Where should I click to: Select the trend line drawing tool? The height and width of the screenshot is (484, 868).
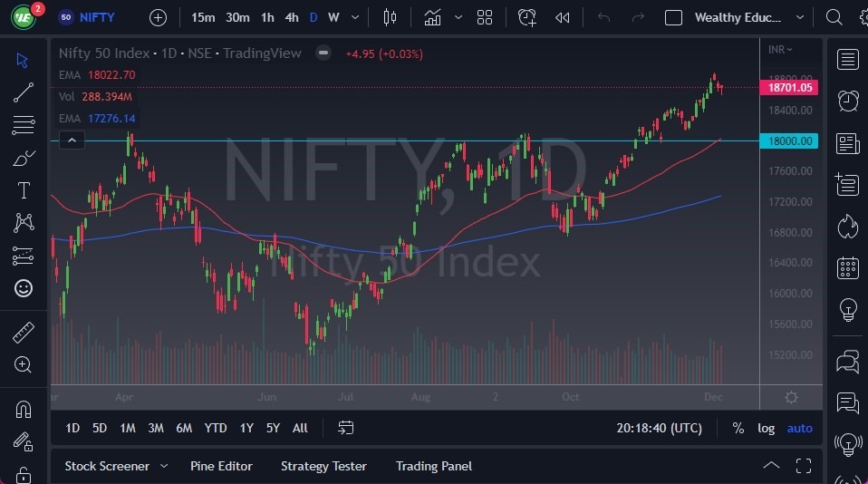[x=23, y=92]
